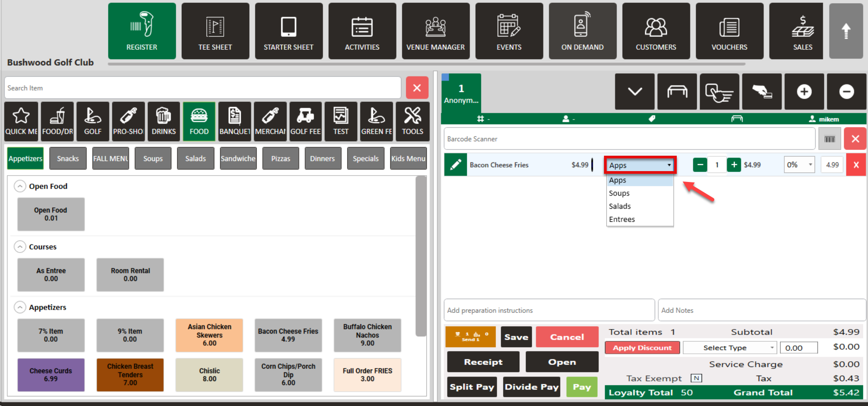Open the Tee Sheet module
This screenshot has width=868, height=406.
pos(215,31)
